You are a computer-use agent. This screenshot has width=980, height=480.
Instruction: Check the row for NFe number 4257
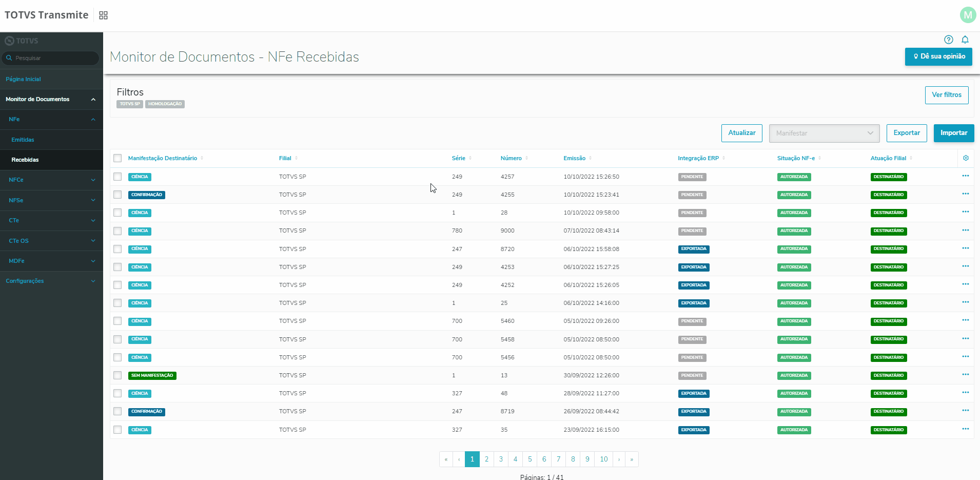pyautogui.click(x=117, y=177)
